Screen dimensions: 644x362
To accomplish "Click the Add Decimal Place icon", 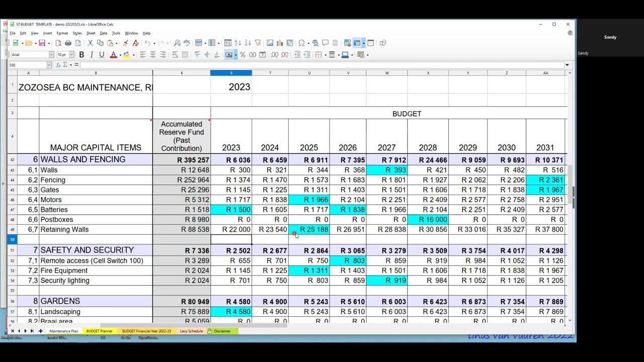I will [275, 54].
